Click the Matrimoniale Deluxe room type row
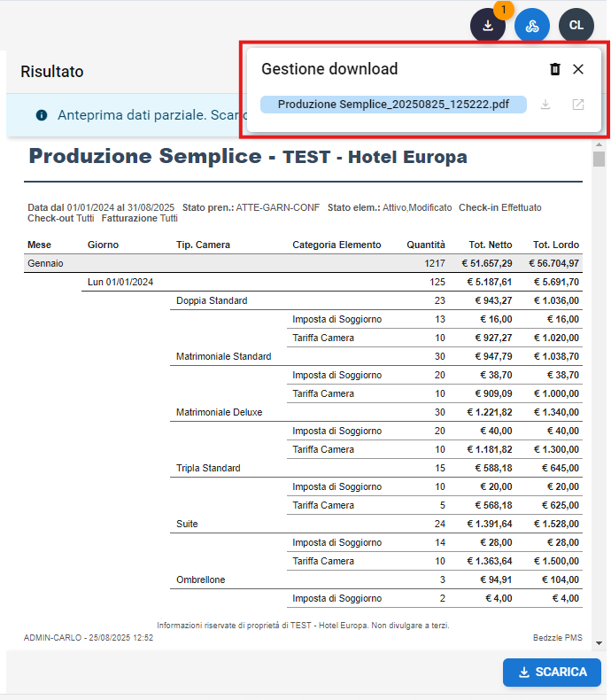Image resolution: width=611 pixels, height=700 pixels. (x=220, y=412)
